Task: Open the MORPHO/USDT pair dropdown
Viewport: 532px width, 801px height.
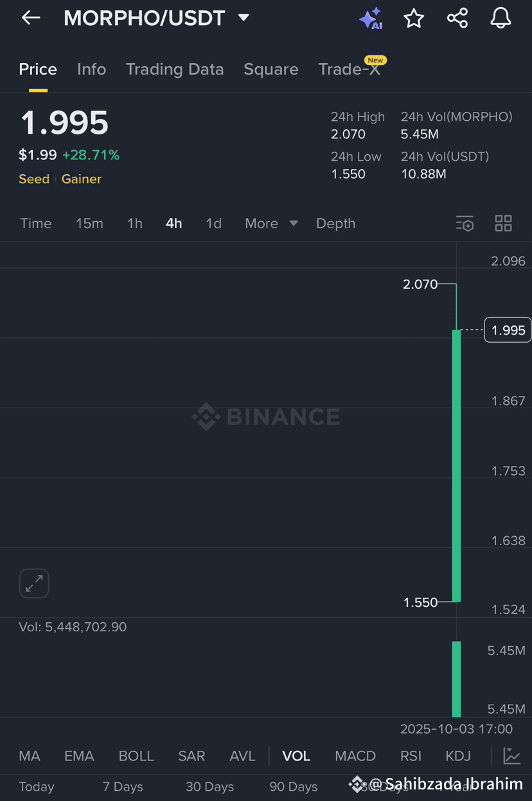Action: 244,18
